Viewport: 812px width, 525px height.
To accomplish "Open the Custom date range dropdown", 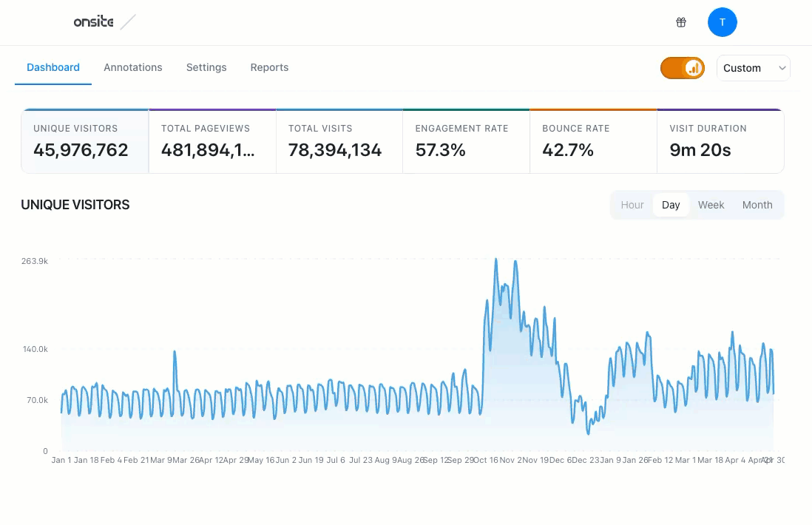I will [x=752, y=68].
